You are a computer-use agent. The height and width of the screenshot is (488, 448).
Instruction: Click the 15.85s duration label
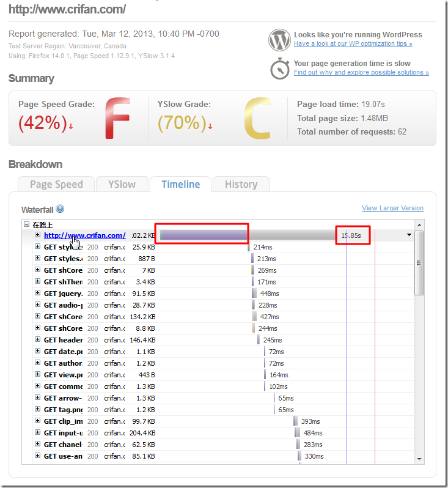click(351, 235)
